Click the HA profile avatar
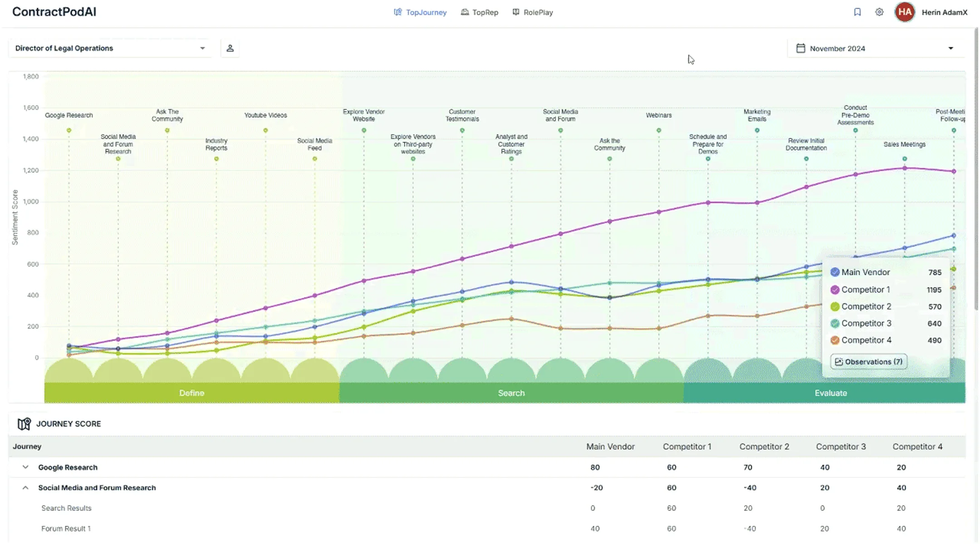 [905, 12]
